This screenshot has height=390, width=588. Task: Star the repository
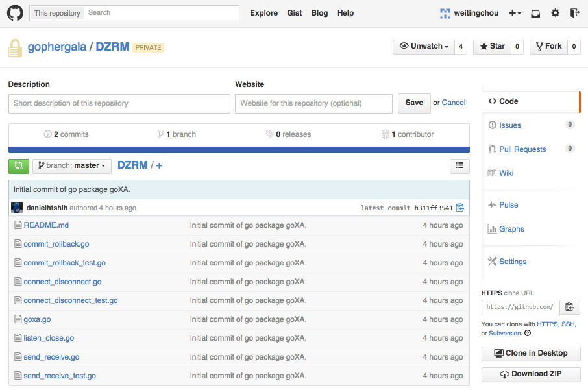click(492, 47)
